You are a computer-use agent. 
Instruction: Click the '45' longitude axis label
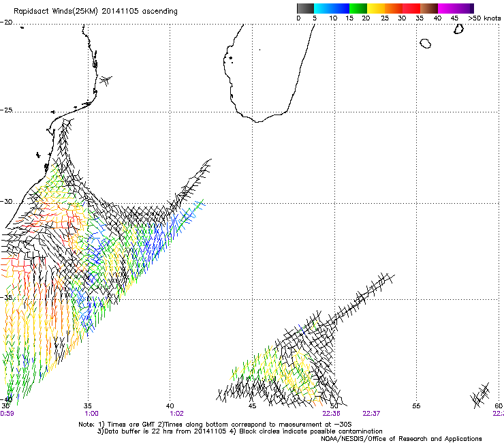coord(252,406)
